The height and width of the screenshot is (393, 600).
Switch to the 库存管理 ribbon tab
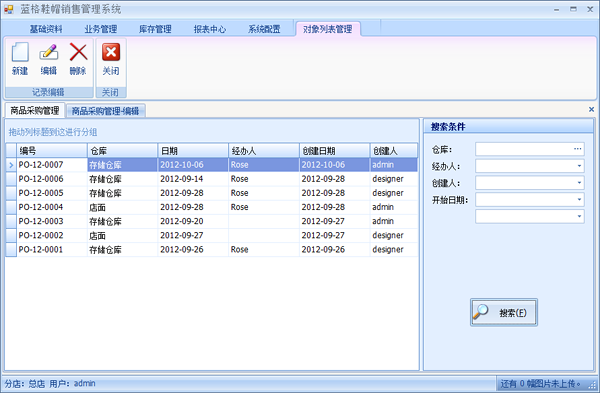[x=155, y=29]
